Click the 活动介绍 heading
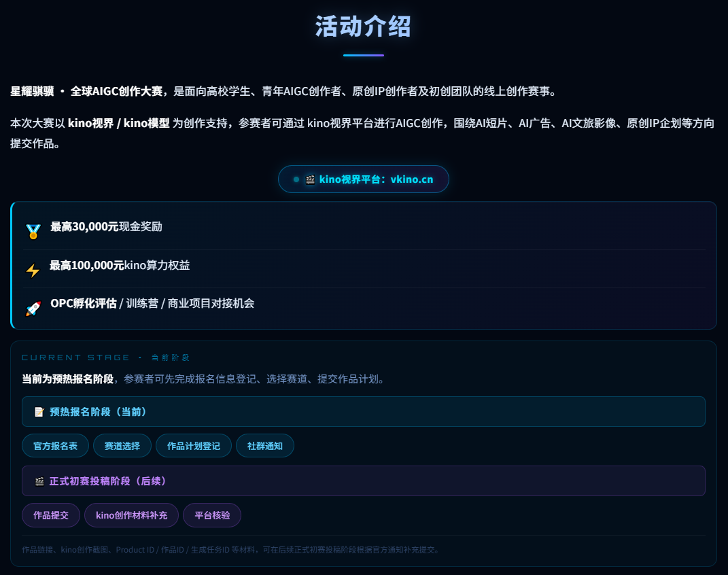 364,27
